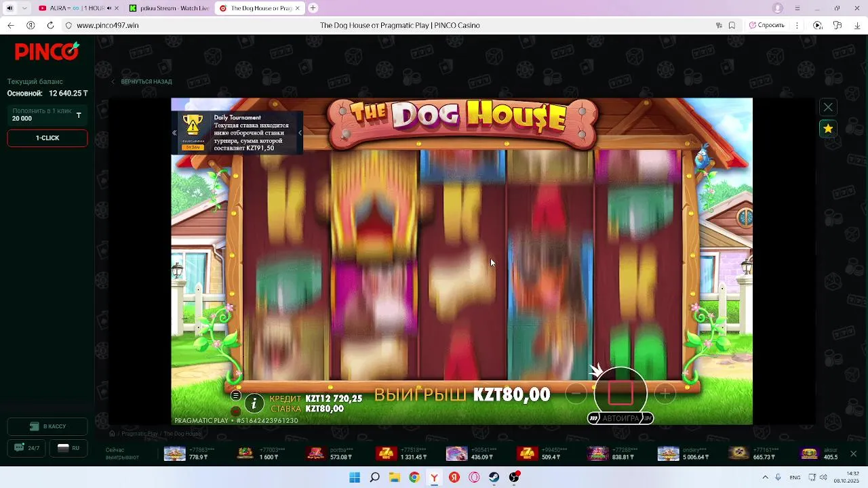Click the Yandex home icon near back arrow
Image resolution: width=868 pixels, height=488 pixels.
(31, 25)
